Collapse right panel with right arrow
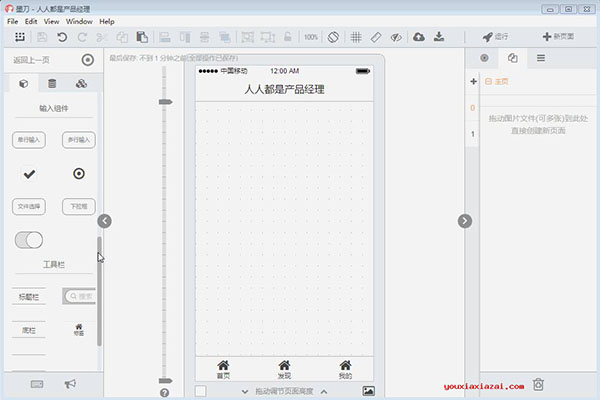The height and width of the screenshot is (400, 600). click(465, 221)
